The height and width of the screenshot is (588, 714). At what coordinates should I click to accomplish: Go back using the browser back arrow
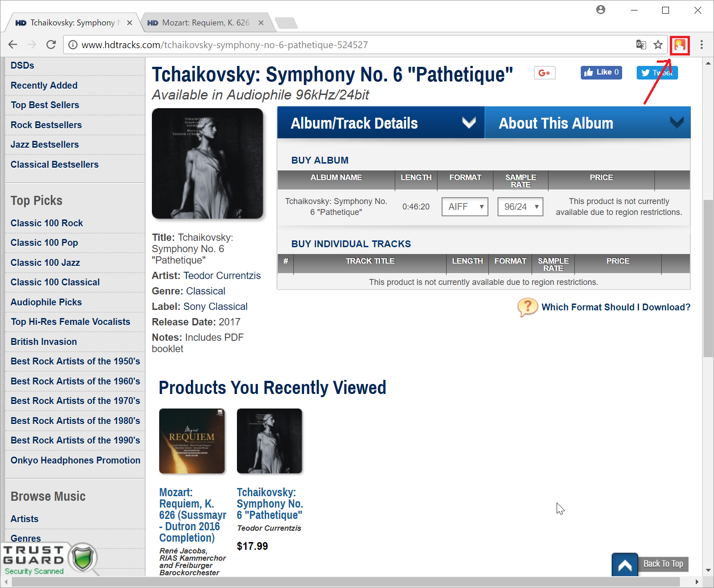tap(13, 45)
